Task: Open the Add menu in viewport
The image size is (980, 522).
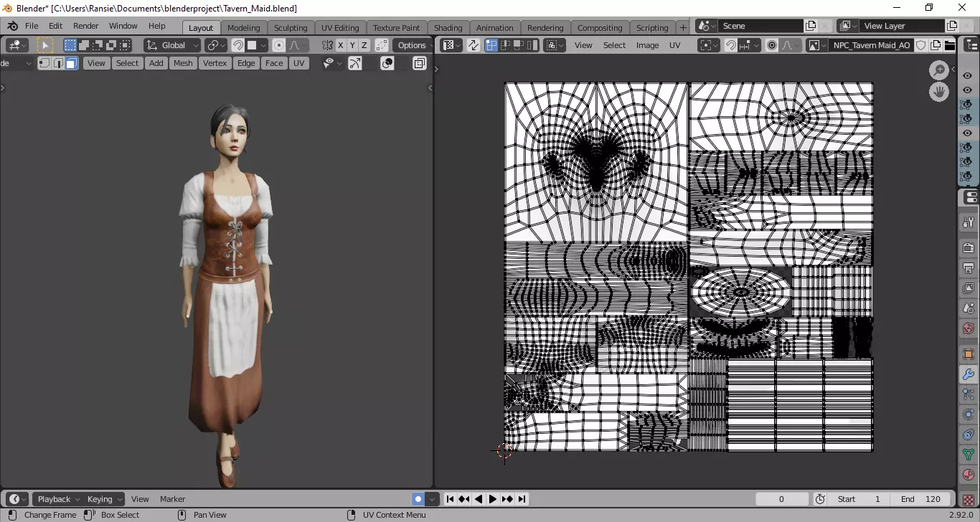Action: tap(156, 63)
